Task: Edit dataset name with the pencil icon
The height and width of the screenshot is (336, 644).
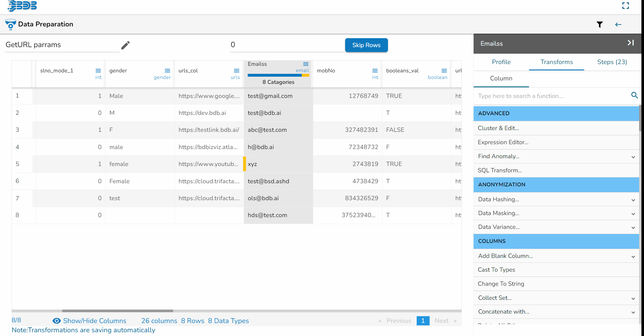Action: click(125, 45)
